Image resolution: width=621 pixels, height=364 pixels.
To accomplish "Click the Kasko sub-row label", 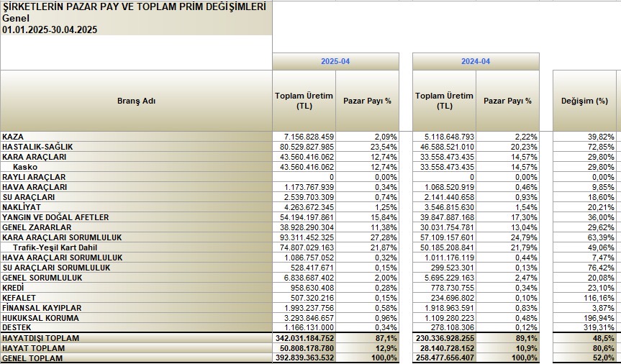I will (25, 167).
